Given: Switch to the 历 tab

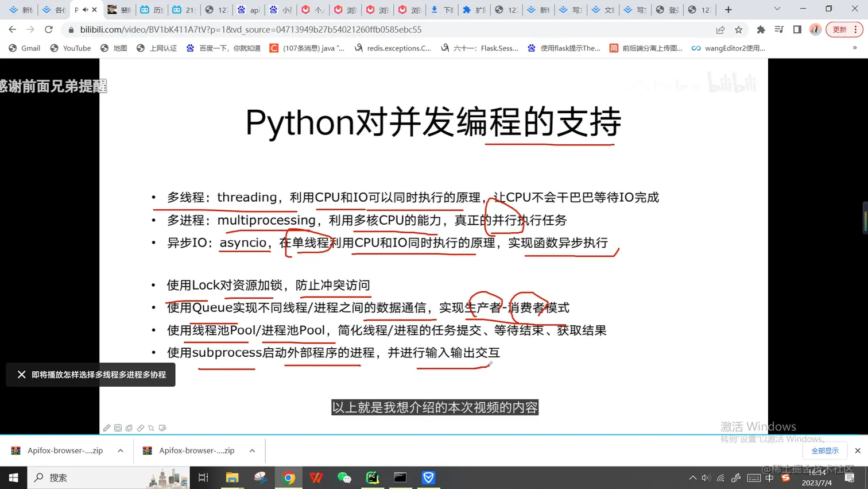Looking at the screenshot, I should [x=152, y=10].
